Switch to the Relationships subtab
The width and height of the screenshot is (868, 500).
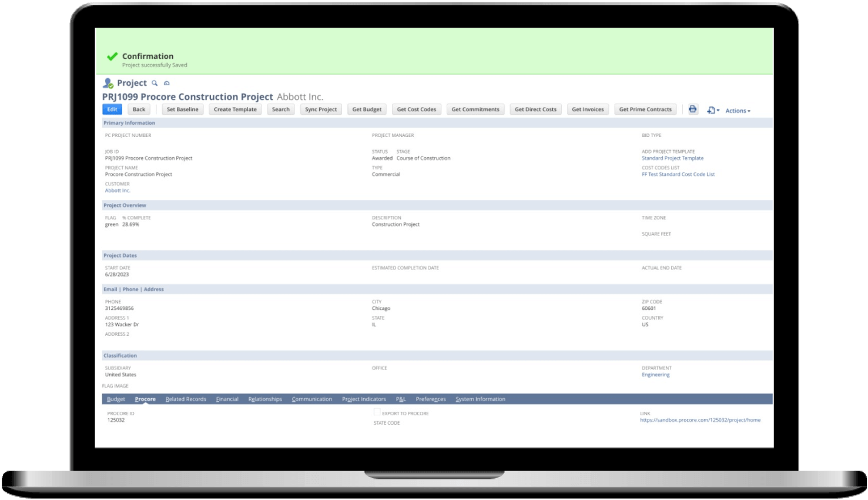tap(265, 399)
